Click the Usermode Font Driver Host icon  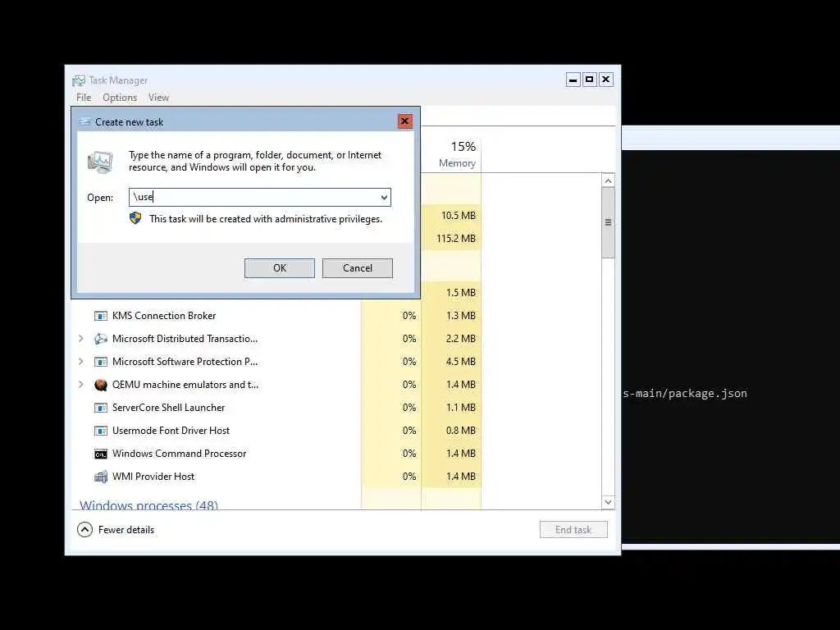(x=101, y=431)
